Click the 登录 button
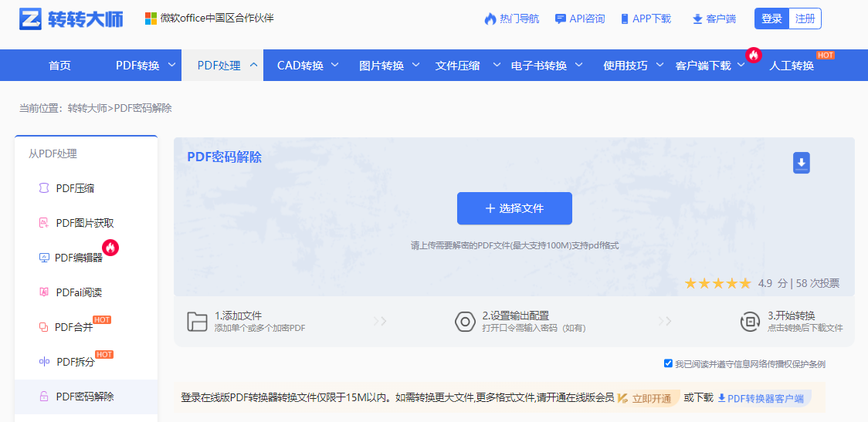The height and width of the screenshot is (422, 868). coord(771,19)
